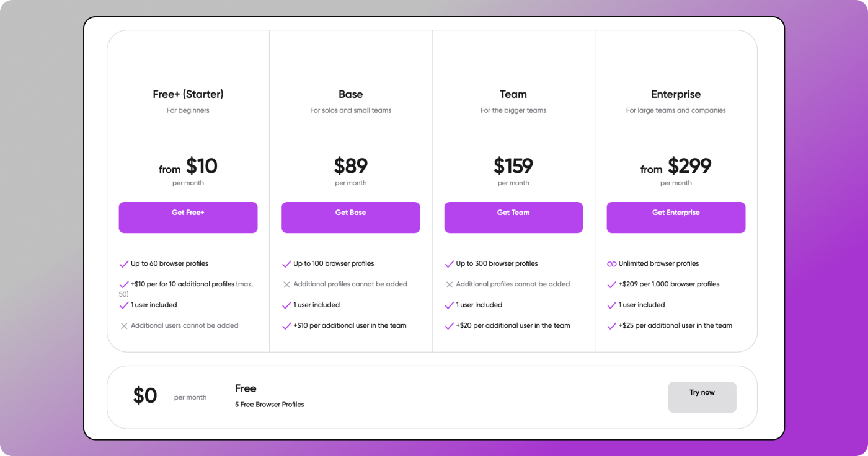Click checkmark next to +$10 per additional user
This screenshot has height=456, width=868.
[286, 326]
